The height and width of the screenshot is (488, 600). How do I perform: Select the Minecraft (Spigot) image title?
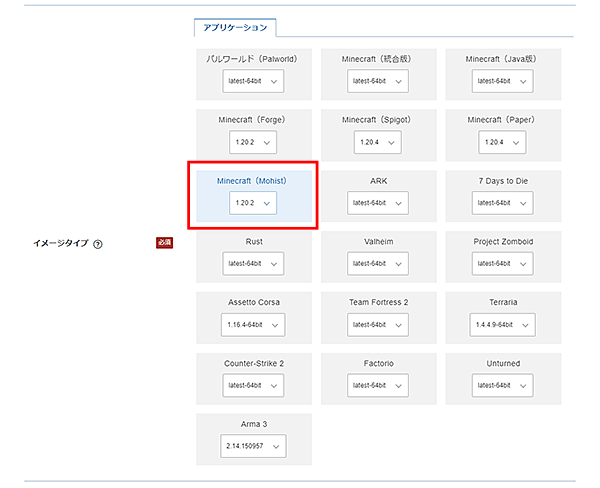coord(377,120)
